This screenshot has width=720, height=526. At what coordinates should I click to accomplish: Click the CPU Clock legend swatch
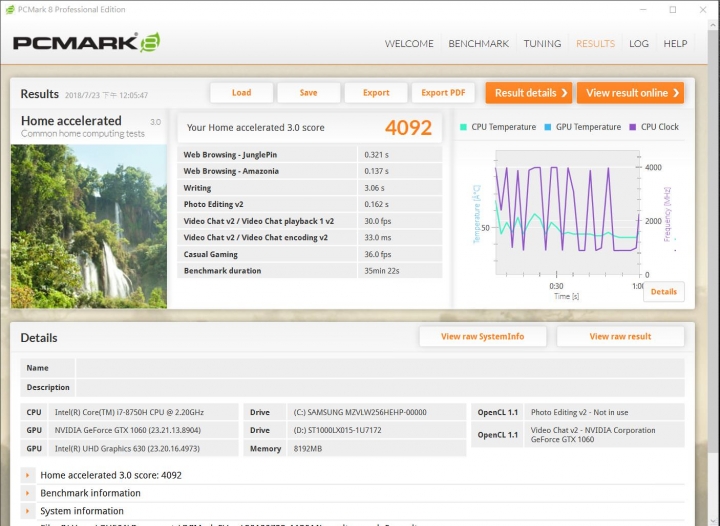click(633, 127)
